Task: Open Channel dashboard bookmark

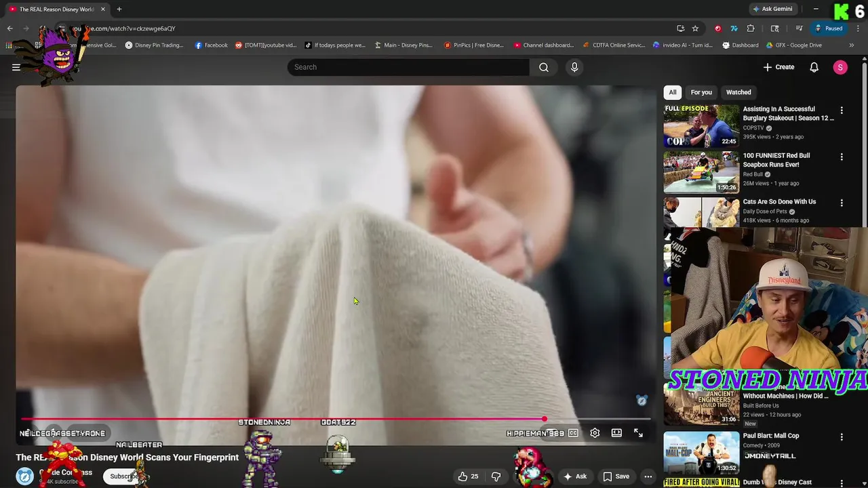Action: click(x=544, y=45)
